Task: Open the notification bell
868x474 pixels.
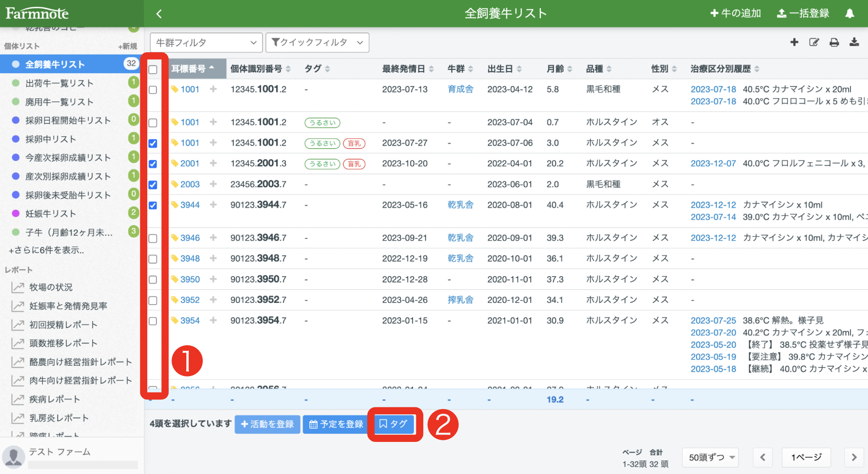Action: click(850, 13)
